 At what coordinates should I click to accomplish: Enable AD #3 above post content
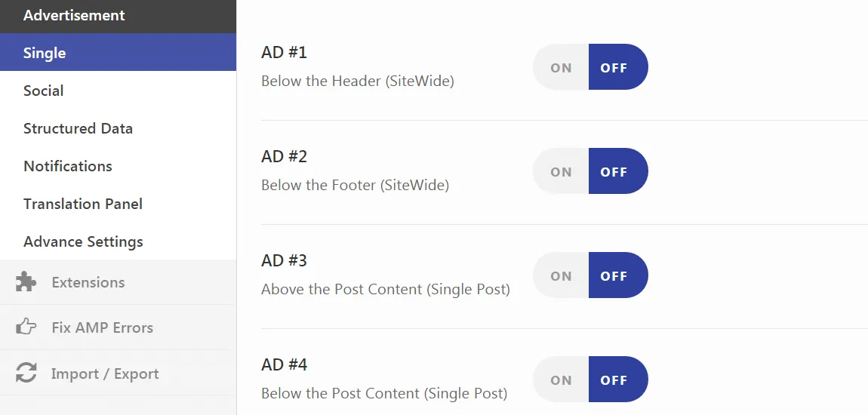tap(561, 275)
